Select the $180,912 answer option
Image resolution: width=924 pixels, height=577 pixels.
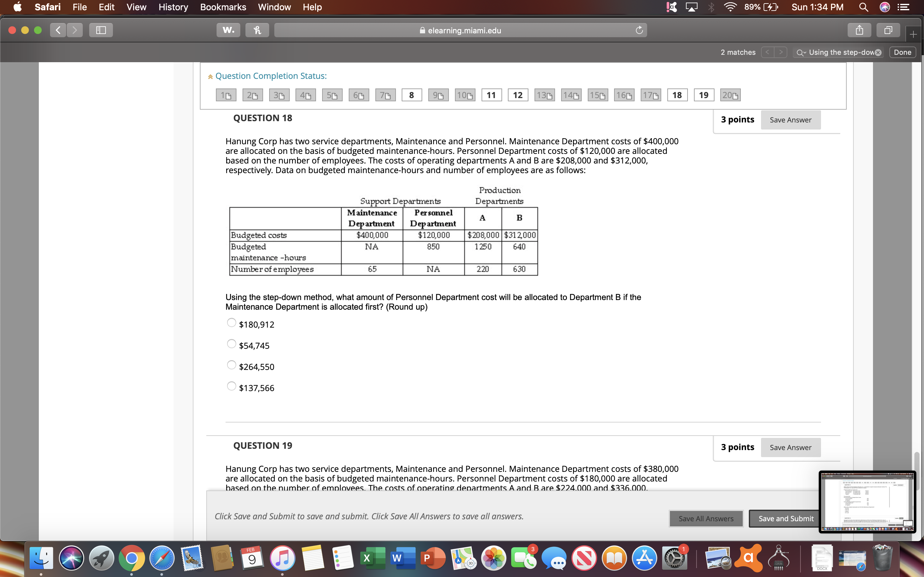(x=232, y=322)
